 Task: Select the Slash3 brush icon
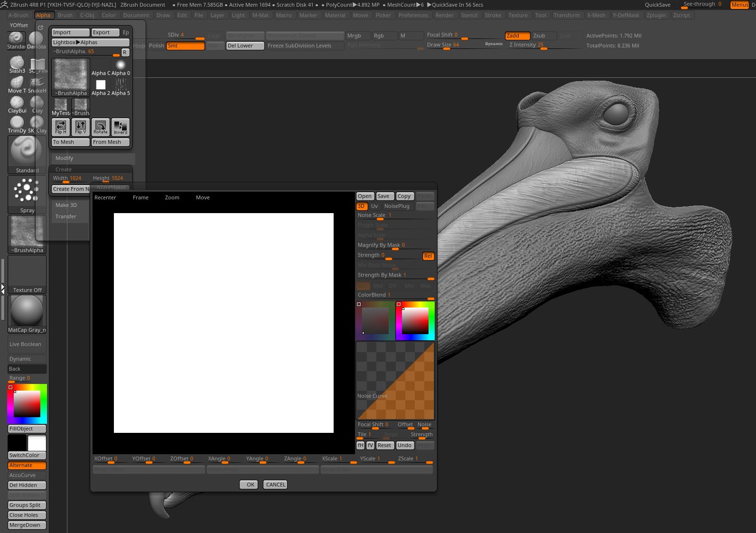[17, 65]
